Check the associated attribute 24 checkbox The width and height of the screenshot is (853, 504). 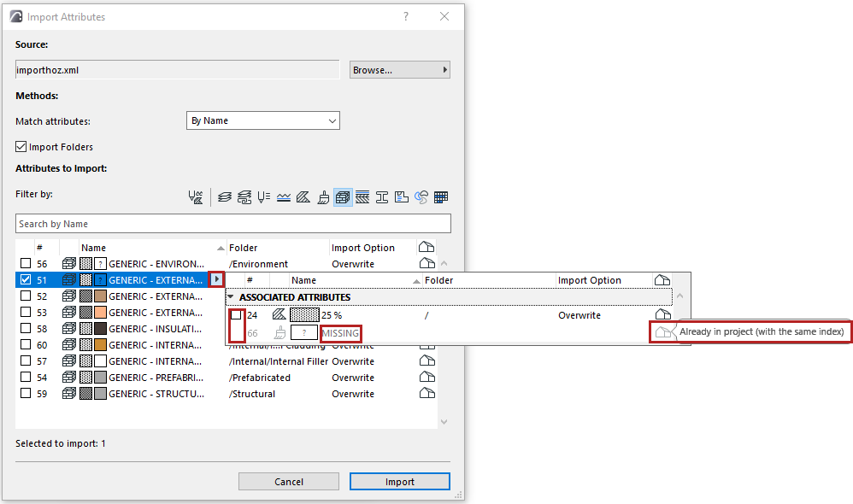click(236, 315)
